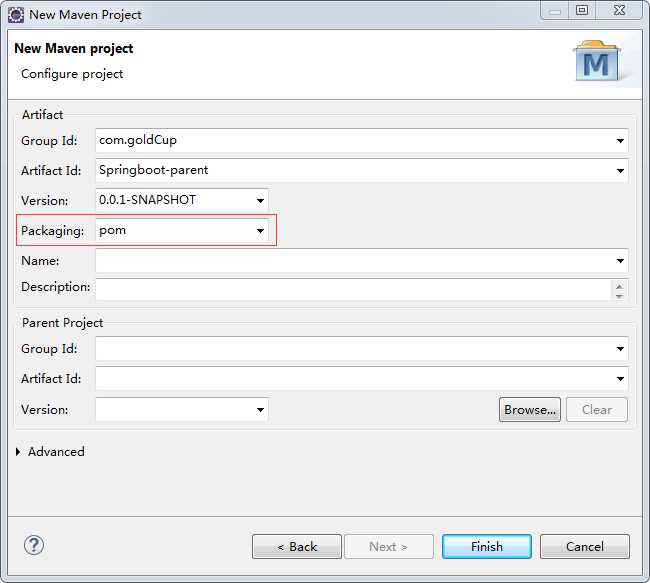
Task: Open Parent Project Version dropdown arrow
Action: pos(260,410)
